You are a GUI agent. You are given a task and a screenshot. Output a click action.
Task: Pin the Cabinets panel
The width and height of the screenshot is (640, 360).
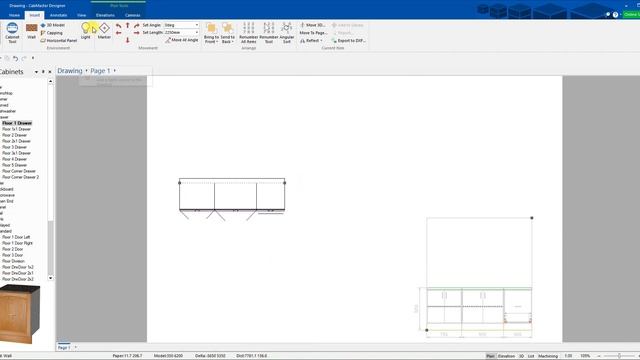coord(43,72)
